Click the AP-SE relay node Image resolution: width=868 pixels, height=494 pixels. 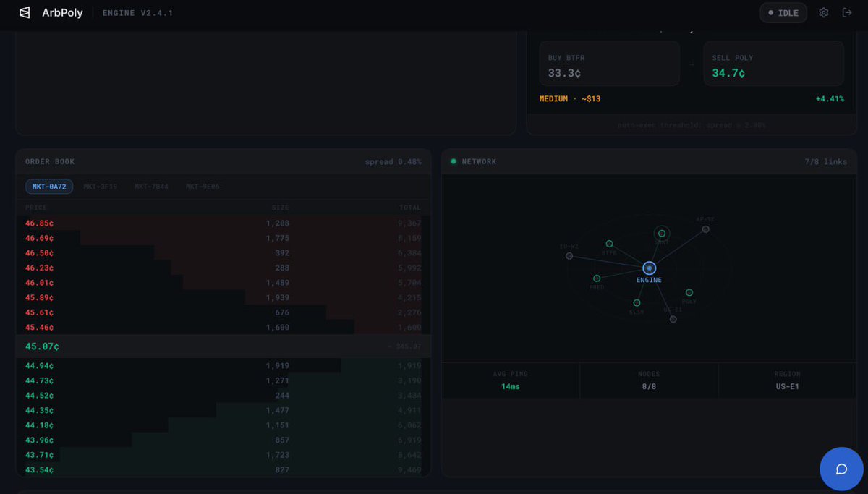pos(705,229)
